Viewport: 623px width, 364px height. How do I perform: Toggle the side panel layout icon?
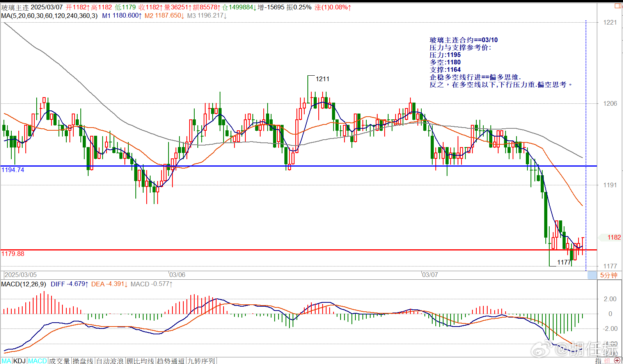coord(618,6)
